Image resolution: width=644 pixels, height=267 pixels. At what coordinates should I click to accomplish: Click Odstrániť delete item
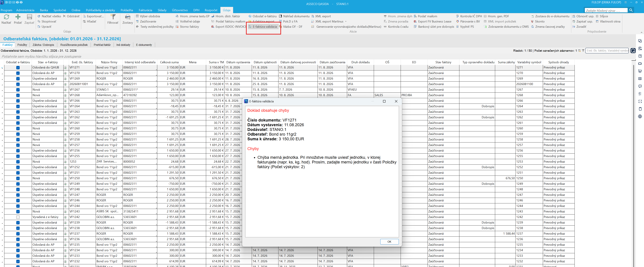point(71,16)
